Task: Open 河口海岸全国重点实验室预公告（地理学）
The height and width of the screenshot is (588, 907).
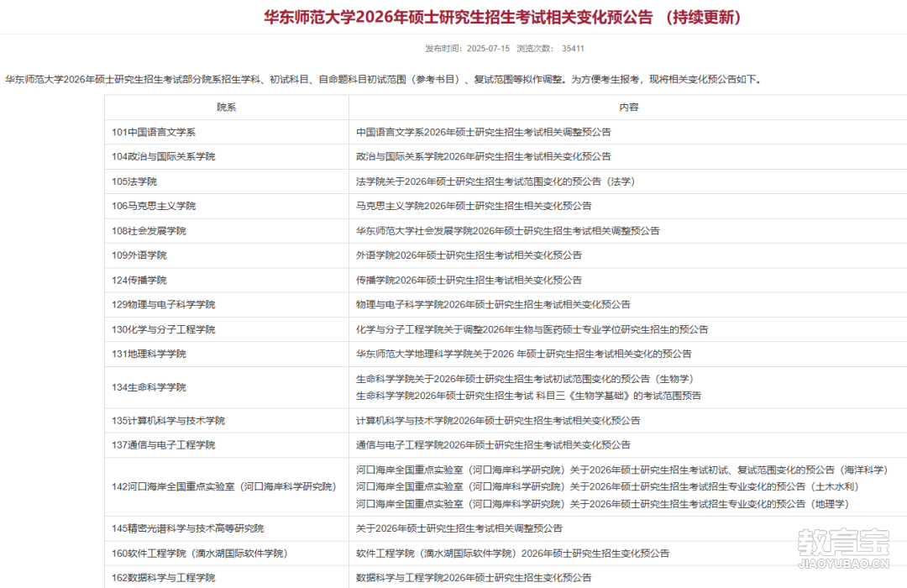Action: [602, 503]
